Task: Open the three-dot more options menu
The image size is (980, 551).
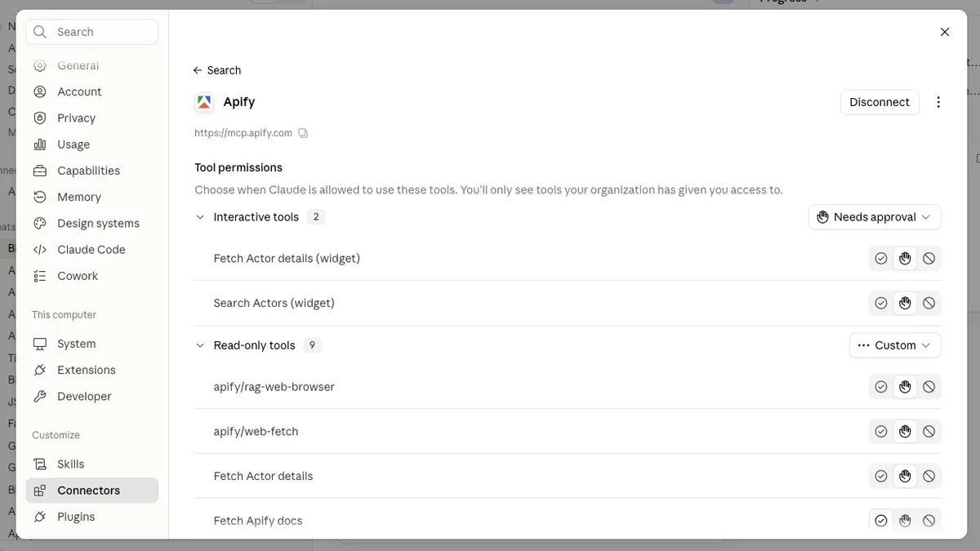Action: [x=938, y=102]
